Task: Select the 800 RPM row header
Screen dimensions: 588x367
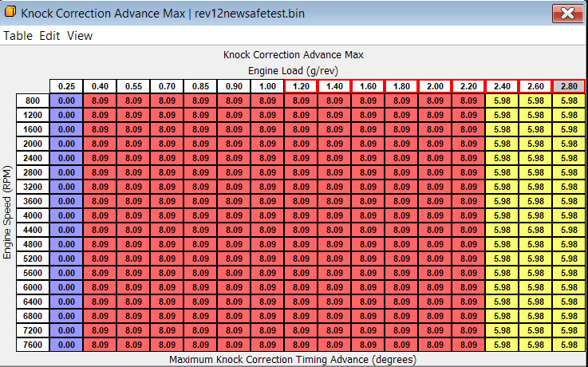Action: pyautogui.click(x=32, y=101)
